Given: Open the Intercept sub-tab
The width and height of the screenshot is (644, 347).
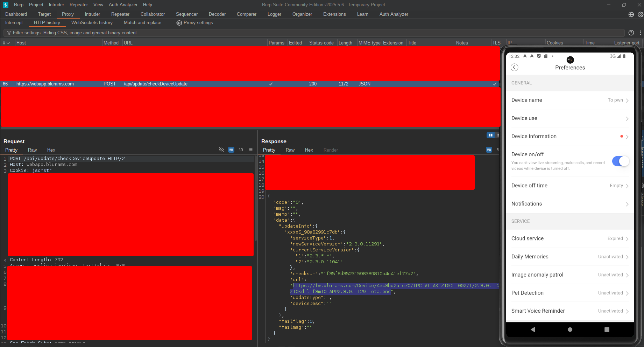Looking at the screenshot, I should pyautogui.click(x=14, y=23).
